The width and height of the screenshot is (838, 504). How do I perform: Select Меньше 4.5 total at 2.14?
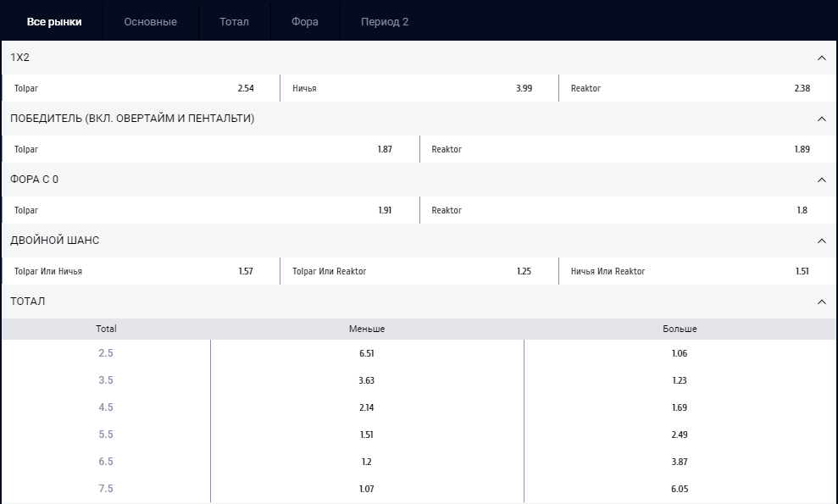367,407
